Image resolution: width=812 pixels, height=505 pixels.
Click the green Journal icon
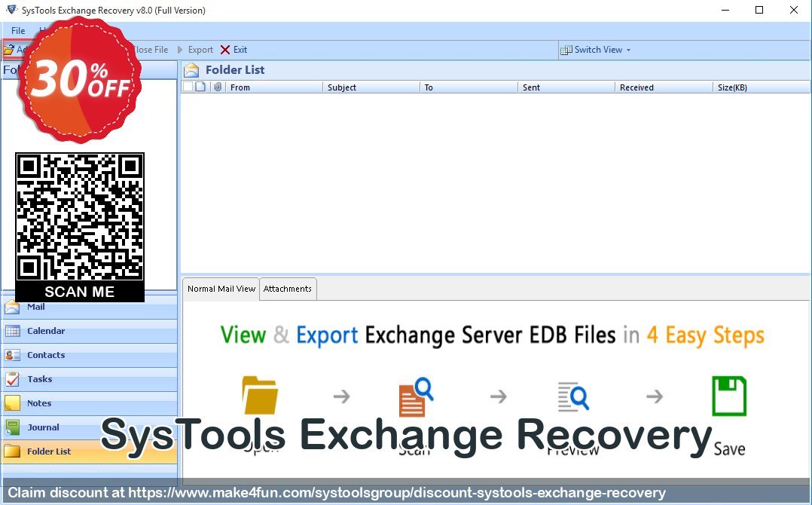(12, 427)
